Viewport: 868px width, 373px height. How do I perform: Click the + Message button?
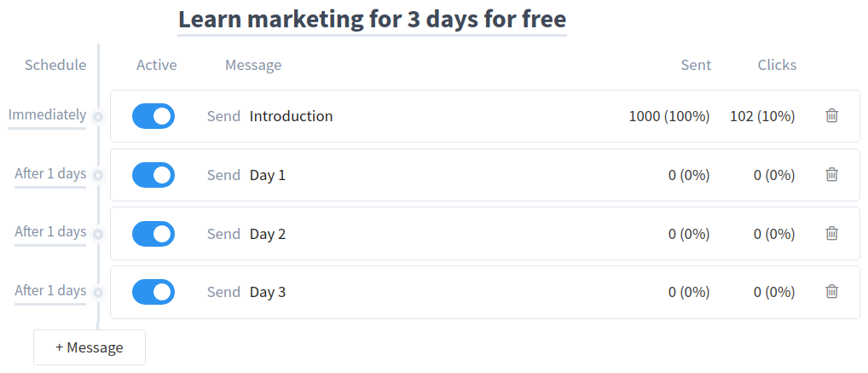click(90, 347)
